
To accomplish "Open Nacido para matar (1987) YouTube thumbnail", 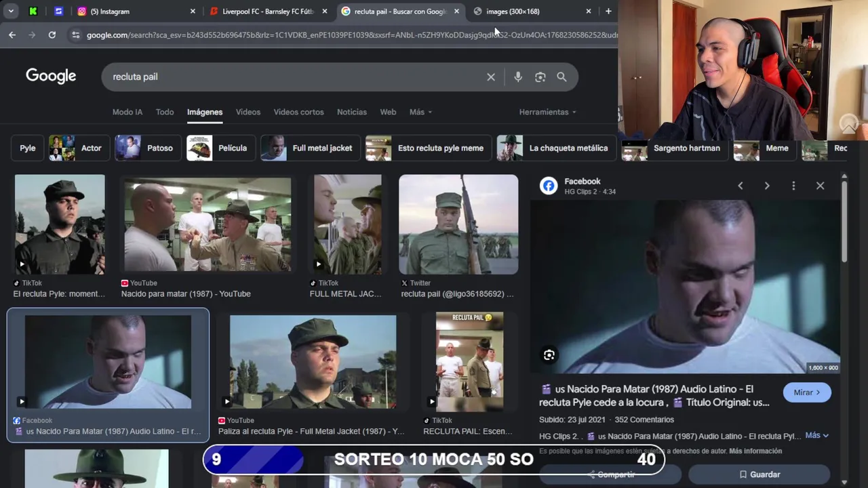I will click(x=208, y=224).
